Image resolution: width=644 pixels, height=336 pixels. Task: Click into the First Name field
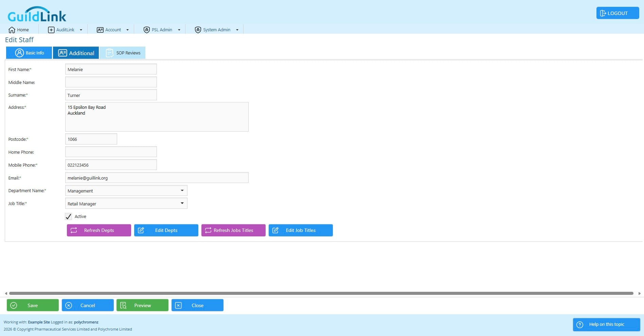(111, 69)
